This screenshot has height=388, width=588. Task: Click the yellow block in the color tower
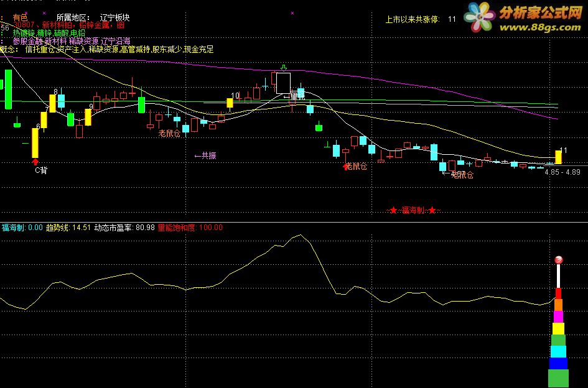558,329
